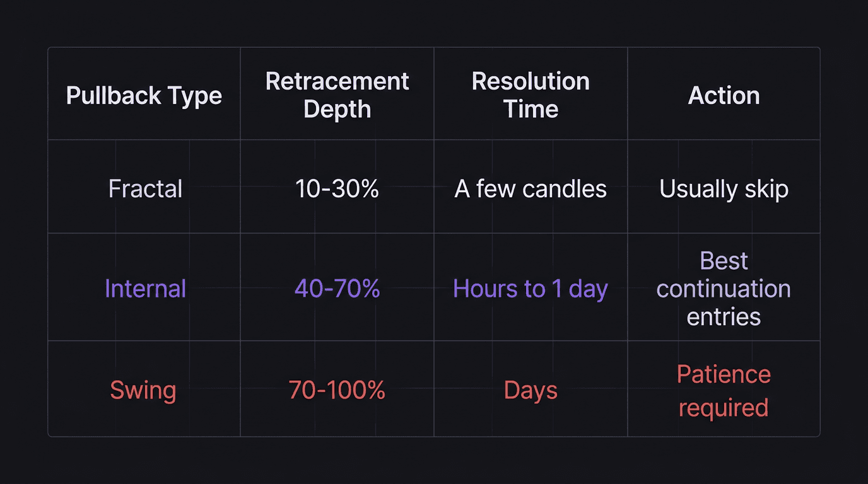Click the word Resolution in the header
The width and height of the screenshot is (868, 484).
tap(531, 81)
